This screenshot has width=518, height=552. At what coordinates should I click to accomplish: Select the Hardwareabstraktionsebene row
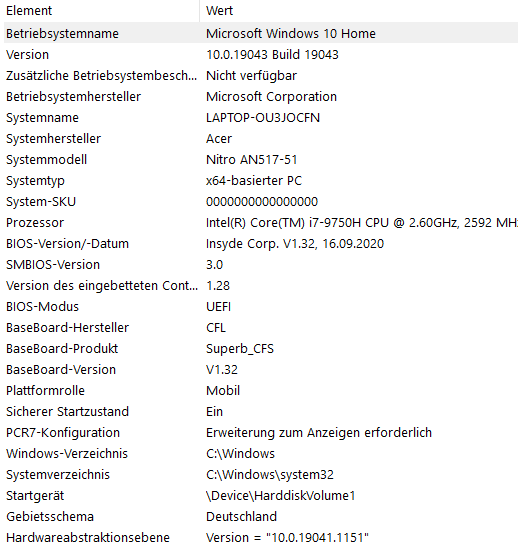click(261, 538)
